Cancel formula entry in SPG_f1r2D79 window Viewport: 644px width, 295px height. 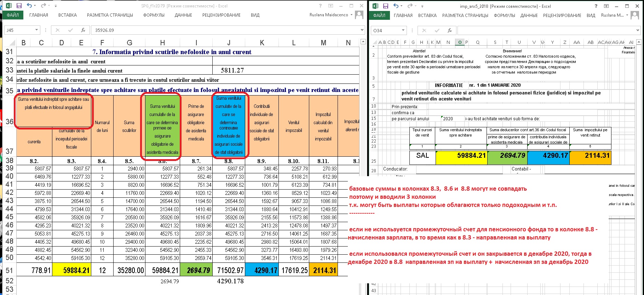(x=58, y=30)
